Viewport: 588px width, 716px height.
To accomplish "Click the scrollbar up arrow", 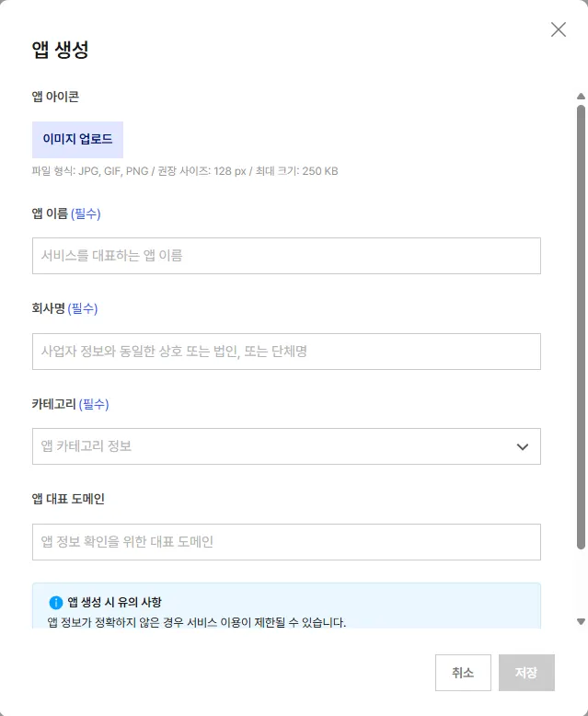I will point(581,97).
